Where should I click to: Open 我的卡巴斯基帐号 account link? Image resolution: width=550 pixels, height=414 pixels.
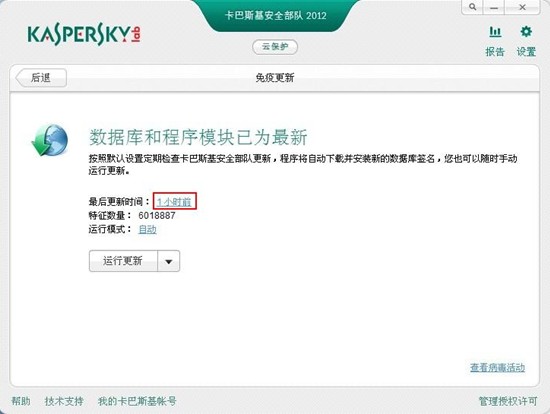137,401
